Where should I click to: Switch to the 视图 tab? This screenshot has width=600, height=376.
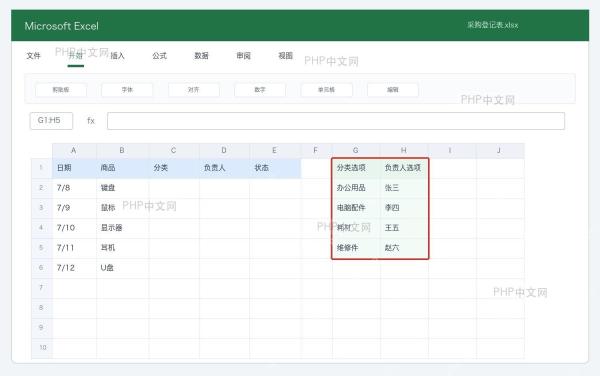(285, 56)
